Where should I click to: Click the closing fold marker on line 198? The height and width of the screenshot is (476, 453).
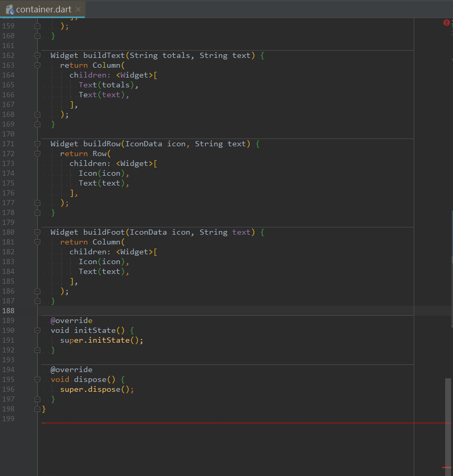(x=37, y=409)
